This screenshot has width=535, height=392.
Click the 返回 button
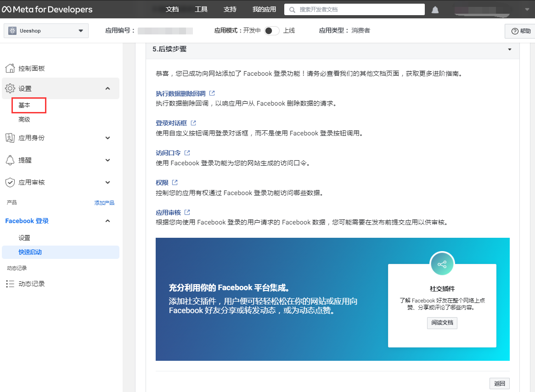point(500,383)
